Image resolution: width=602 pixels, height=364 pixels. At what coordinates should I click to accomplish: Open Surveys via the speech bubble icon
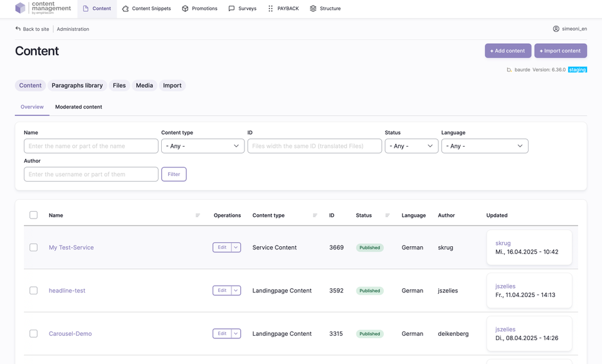point(231,9)
